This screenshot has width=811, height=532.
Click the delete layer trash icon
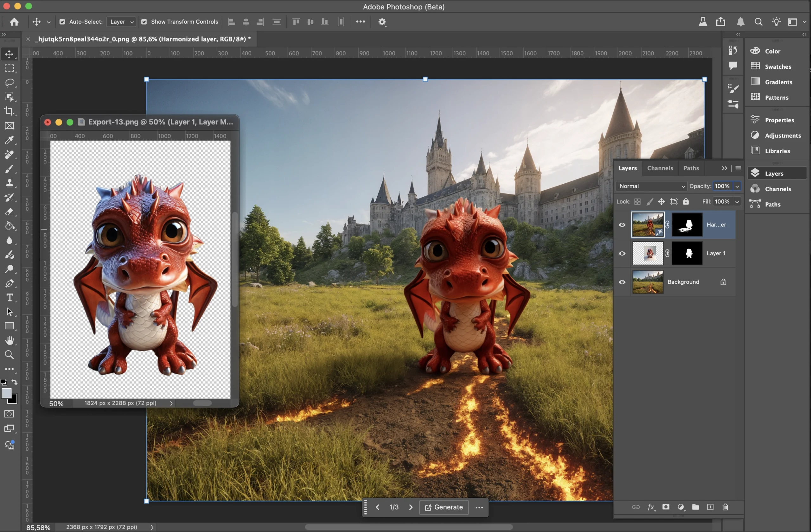tap(725, 507)
